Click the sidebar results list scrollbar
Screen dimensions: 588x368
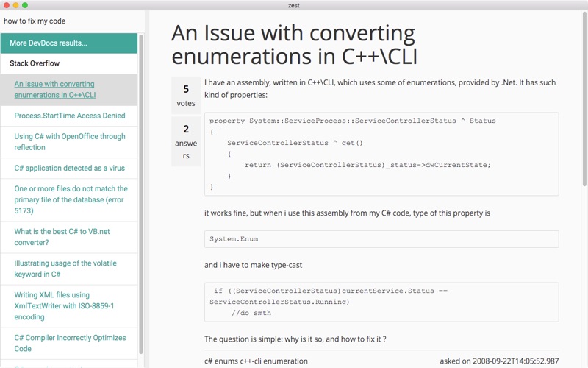tap(141, 194)
